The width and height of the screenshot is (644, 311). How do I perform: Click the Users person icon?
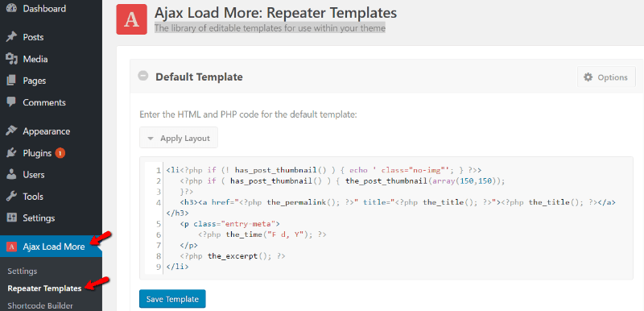(11, 175)
